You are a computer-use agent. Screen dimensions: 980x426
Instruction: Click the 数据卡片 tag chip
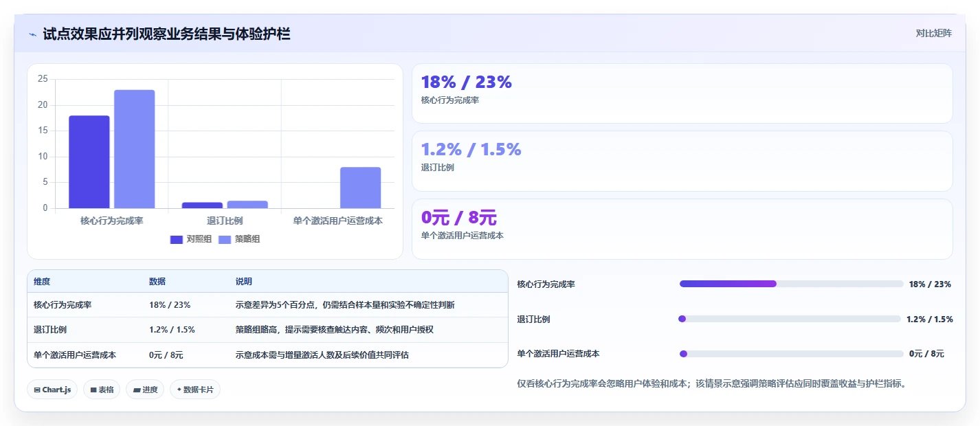coord(195,390)
